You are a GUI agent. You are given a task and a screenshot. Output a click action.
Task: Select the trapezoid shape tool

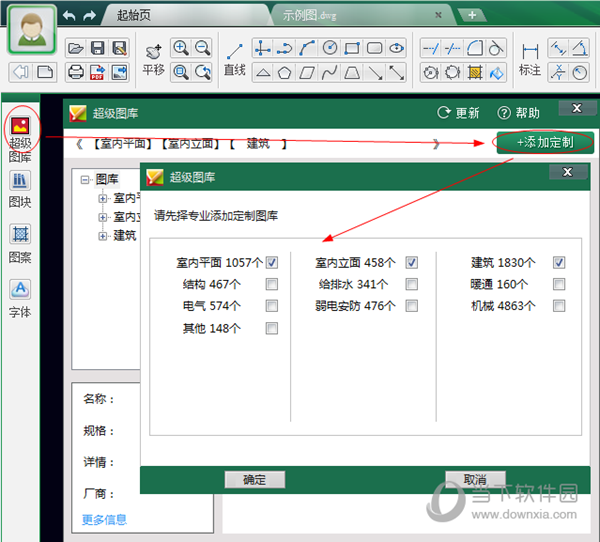[x=352, y=72]
